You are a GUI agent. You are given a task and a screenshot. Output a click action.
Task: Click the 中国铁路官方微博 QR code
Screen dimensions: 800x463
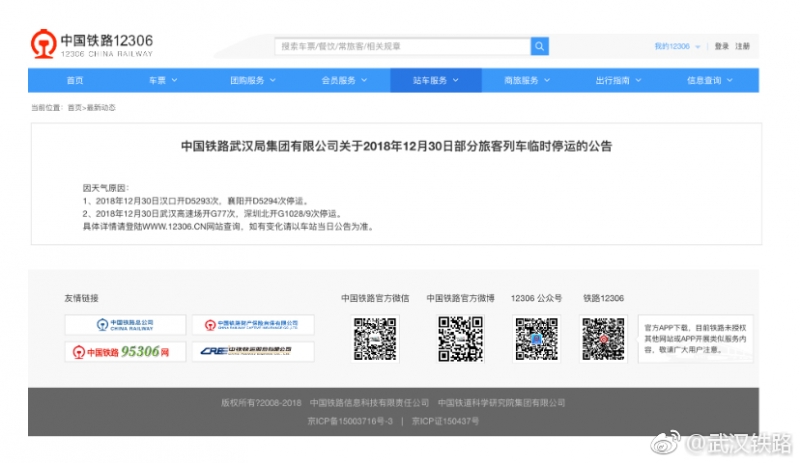pos(460,338)
